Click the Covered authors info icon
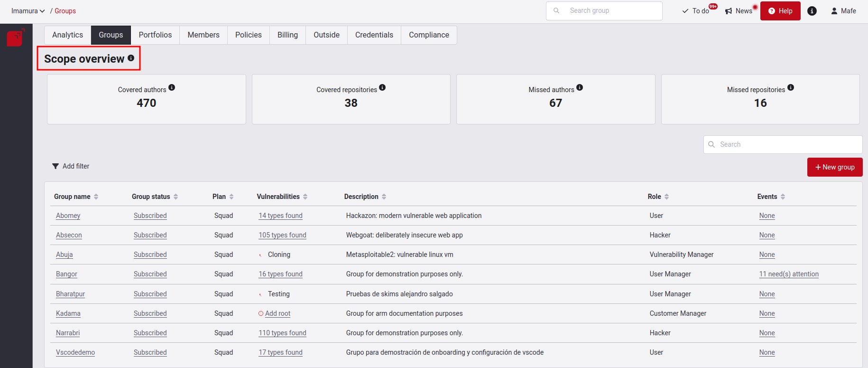 [172, 87]
